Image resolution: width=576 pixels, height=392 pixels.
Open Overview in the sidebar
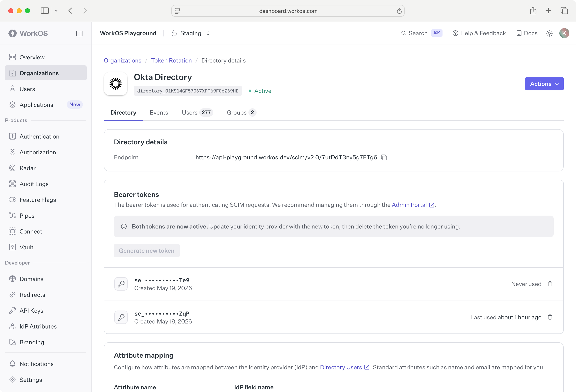[x=46, y=57]
